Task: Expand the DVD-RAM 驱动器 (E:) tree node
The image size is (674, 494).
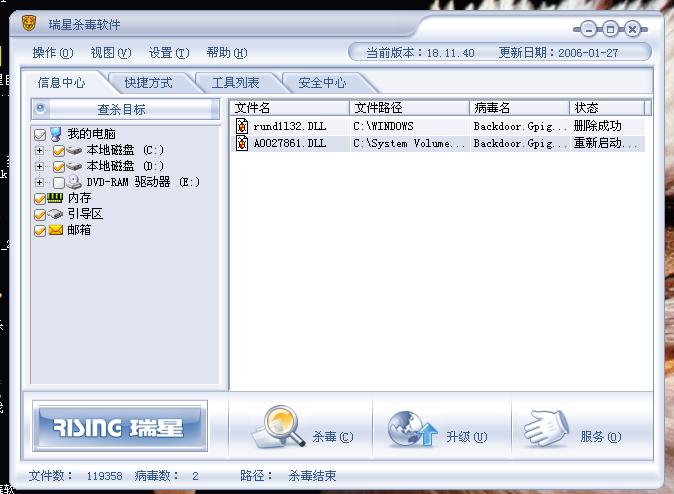Action: 40,182
